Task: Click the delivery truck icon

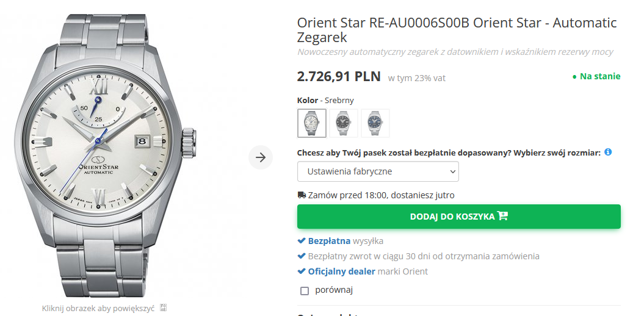Action: click(302, 195)
